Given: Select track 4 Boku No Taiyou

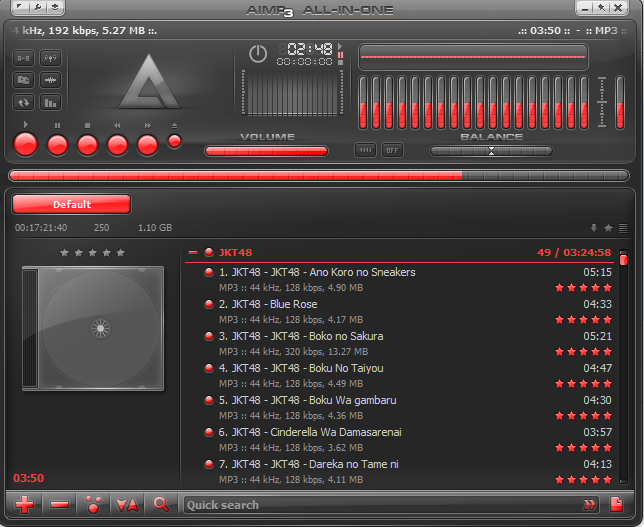Looking at the screenshot, I should tap(399, 375).
